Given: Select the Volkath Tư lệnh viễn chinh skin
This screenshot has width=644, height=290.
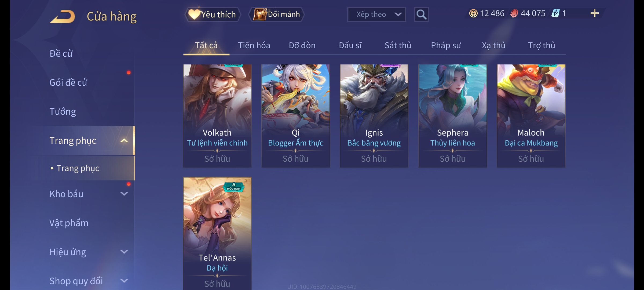Looking at the screenshot, I should [217, 116].
